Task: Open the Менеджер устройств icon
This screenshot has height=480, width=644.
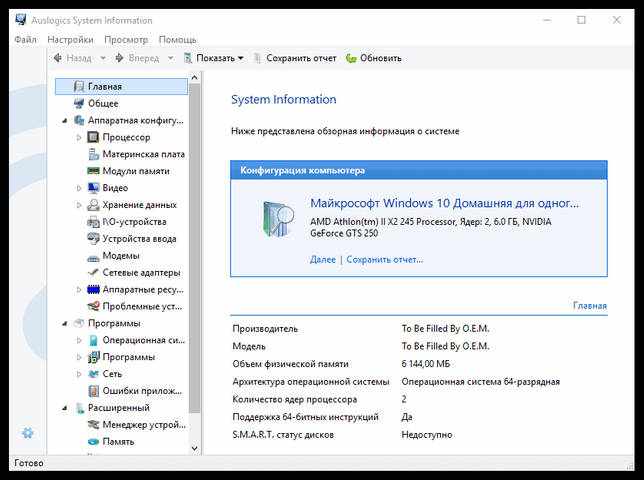Action: 93,425
